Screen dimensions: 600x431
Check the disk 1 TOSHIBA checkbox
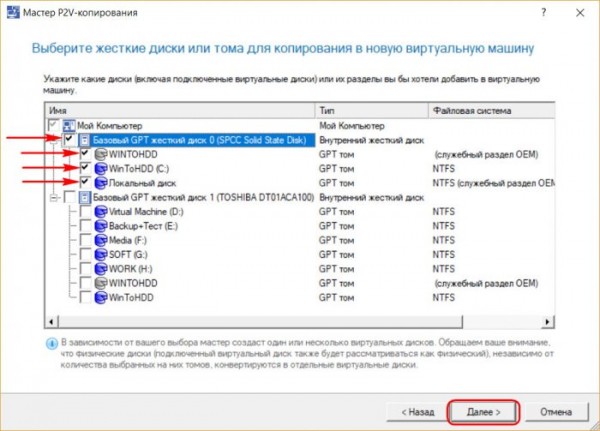(x=69, y=197)
